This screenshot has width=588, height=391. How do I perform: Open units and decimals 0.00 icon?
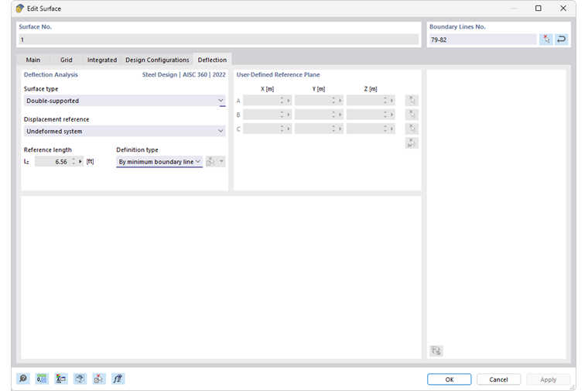point(42,379)
